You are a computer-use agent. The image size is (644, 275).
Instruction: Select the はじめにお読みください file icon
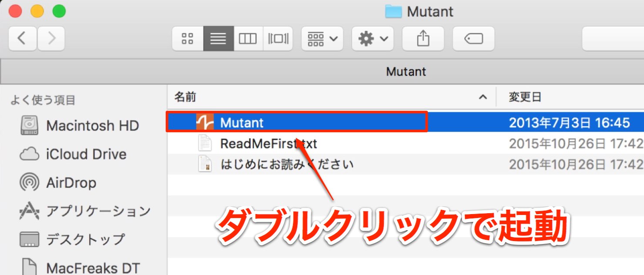click(x=205, y=164)
